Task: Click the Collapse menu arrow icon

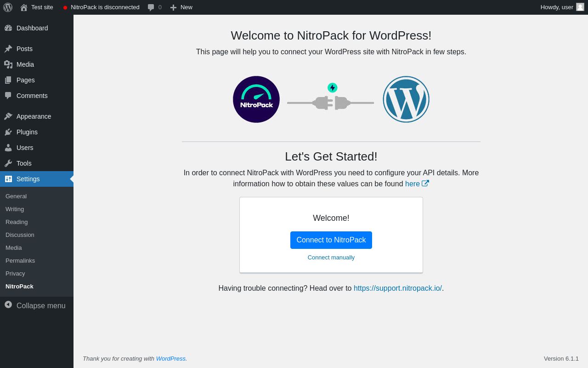Action: click(8, 305)
